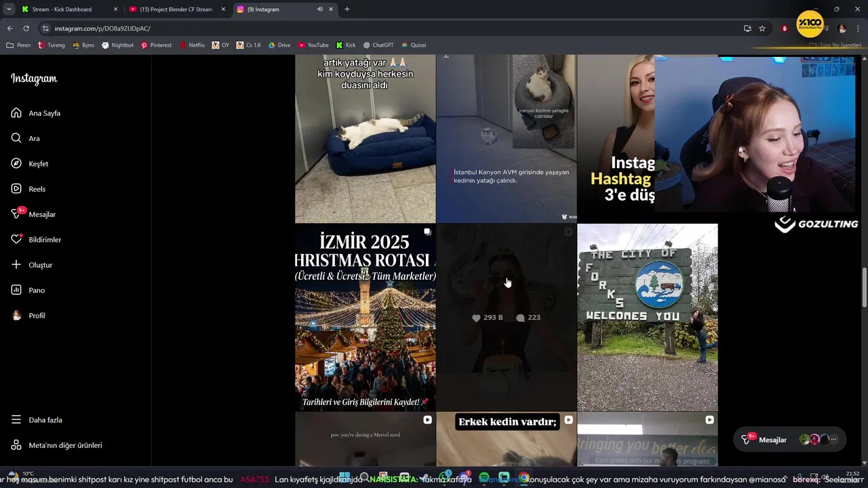The height and width of the screenshot is (488, 868).
Task: Open the OY bookmark
Action: point(221,45)
